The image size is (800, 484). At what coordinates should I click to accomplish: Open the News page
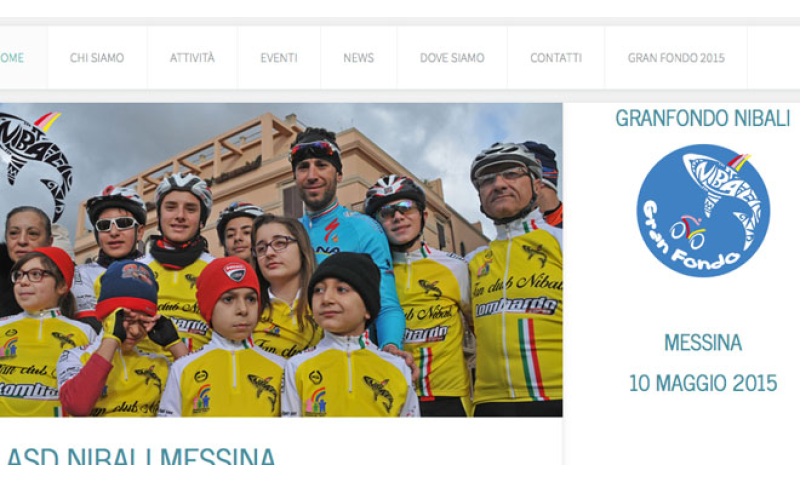click(x=359, y=58)
